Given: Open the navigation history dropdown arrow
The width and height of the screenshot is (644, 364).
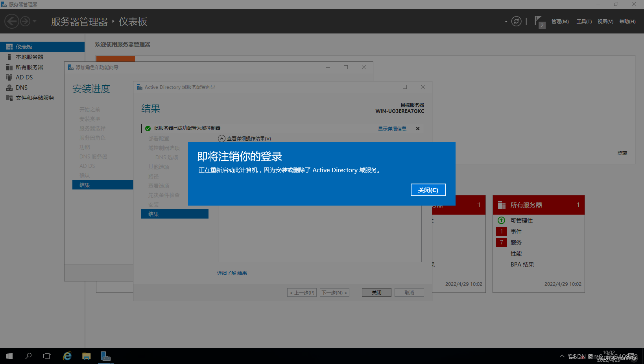Looking at the screenshot, I should 35,21.
